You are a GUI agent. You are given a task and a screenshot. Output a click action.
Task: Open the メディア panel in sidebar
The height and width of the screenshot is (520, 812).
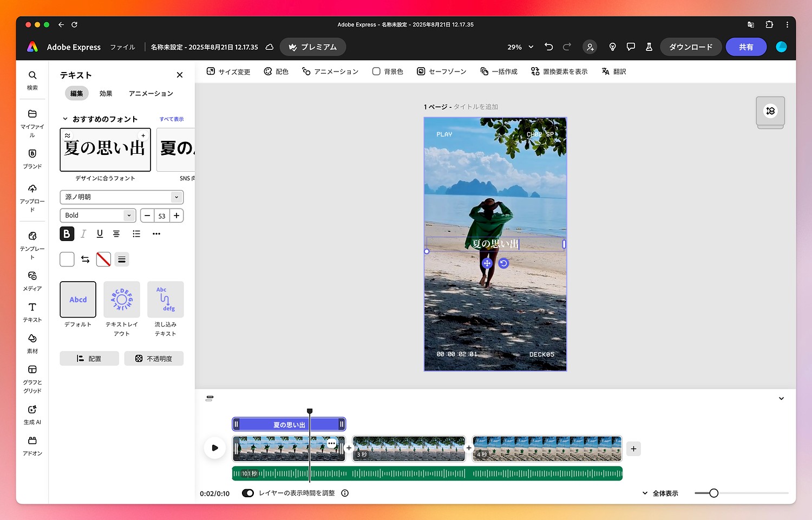click(32, 280)
